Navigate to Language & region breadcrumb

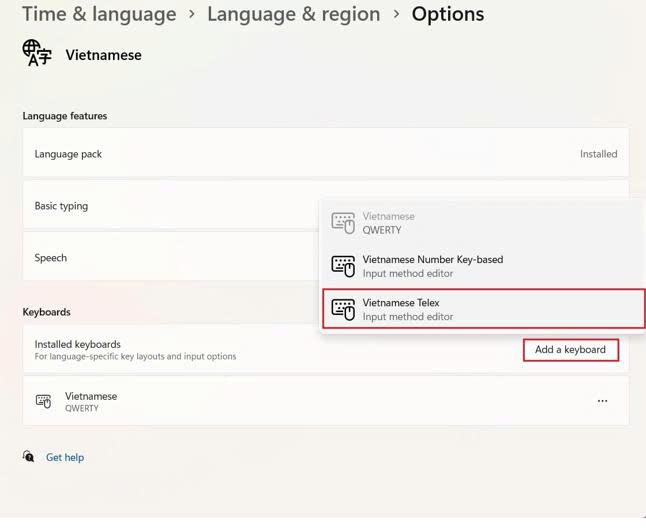[x=293, y=15]
